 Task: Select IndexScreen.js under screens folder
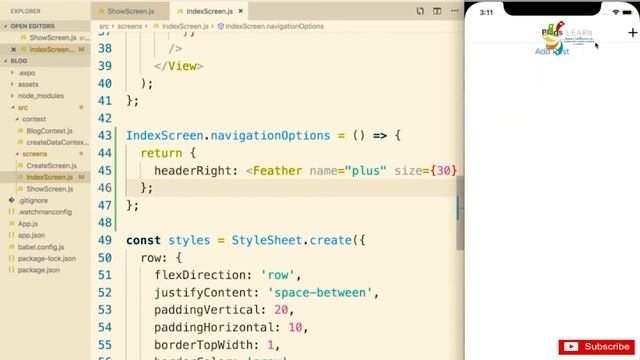(x=49, y=177)
